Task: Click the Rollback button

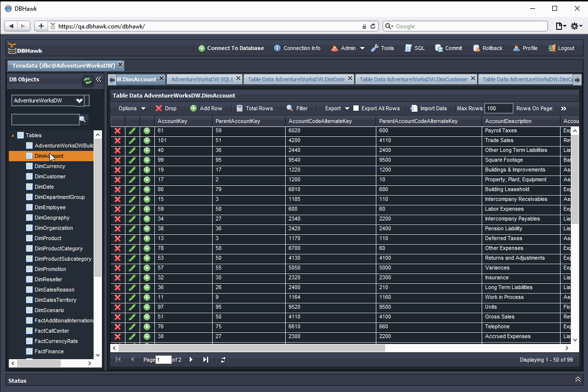Action: [488, 48]
